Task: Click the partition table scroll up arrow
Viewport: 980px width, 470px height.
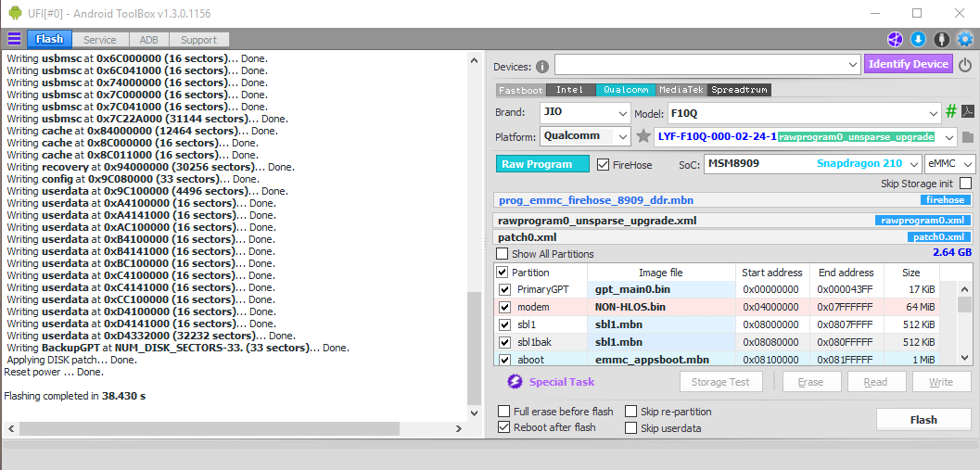Action: pos(965,287)
